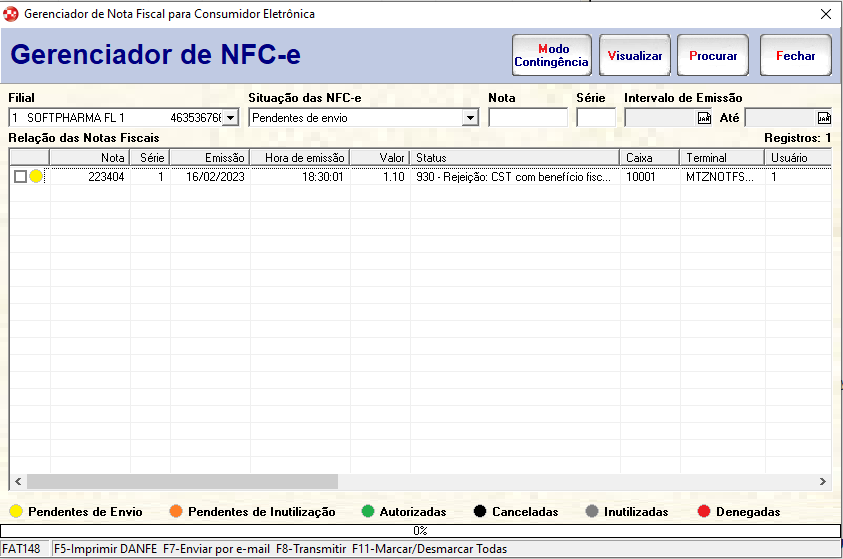Tick the checkbox for nota 223404
Image resolution: width=843 pixels, height=559 pixels.
(x=20, y=176)
